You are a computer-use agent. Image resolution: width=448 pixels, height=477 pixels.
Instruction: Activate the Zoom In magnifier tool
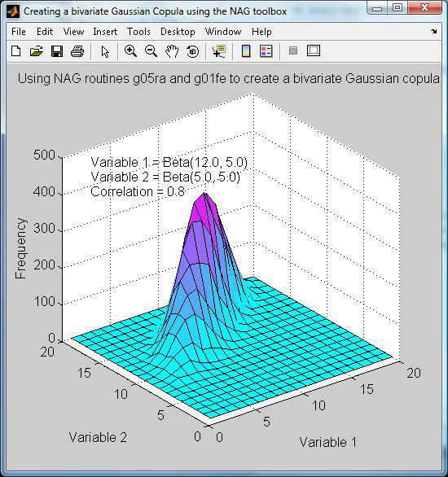130,51
